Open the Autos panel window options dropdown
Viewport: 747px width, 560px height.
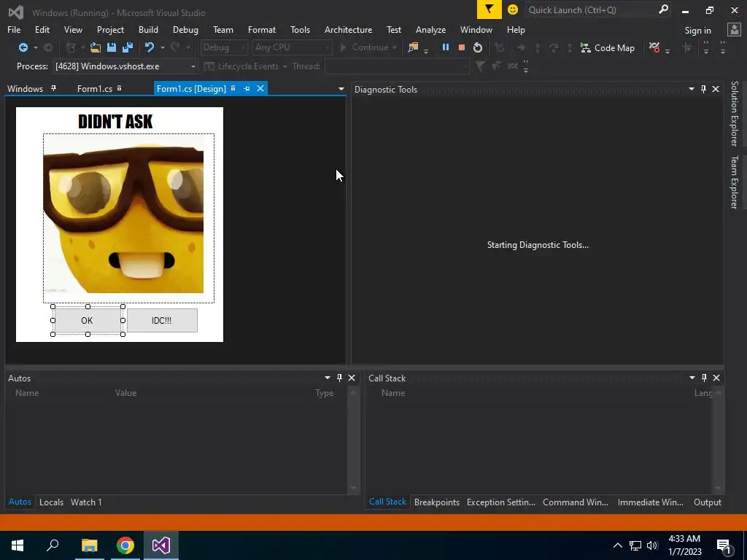pos(328,378)
